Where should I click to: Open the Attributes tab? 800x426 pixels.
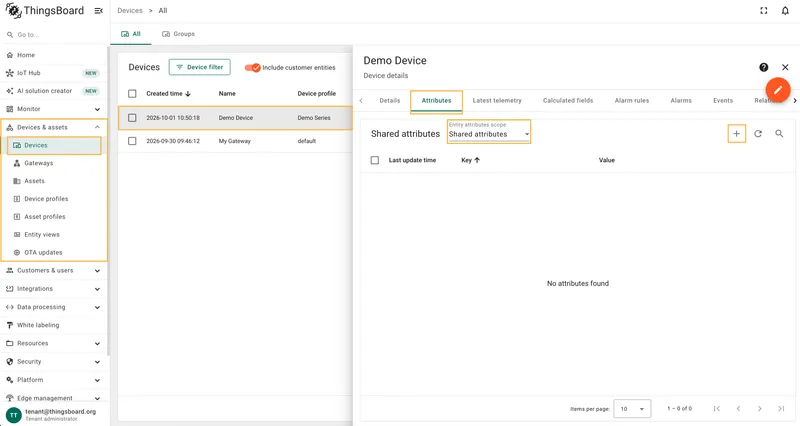(436, 101)
